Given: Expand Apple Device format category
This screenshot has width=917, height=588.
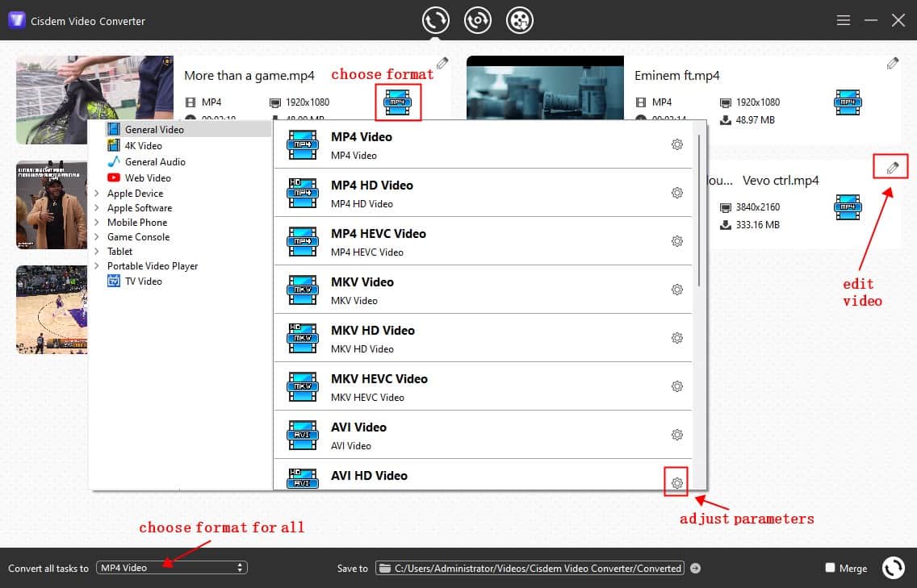Looking at the screenshot, I should 134,193.
